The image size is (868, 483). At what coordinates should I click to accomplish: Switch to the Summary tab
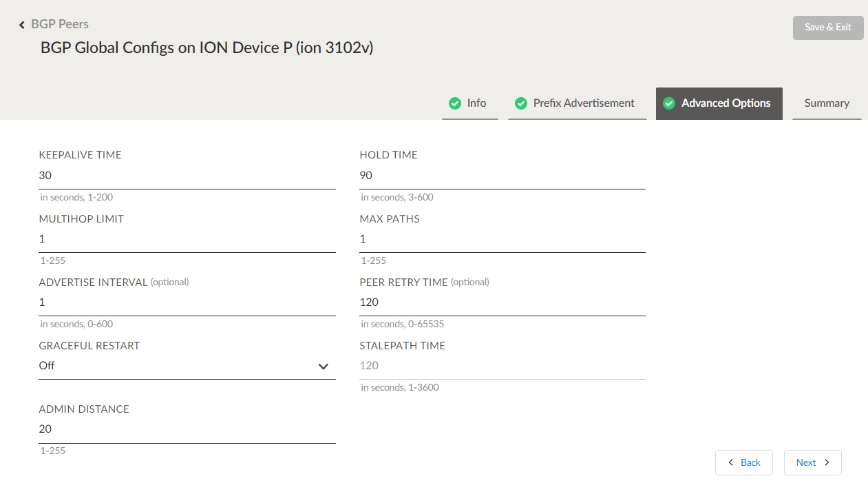click(827, 103)
